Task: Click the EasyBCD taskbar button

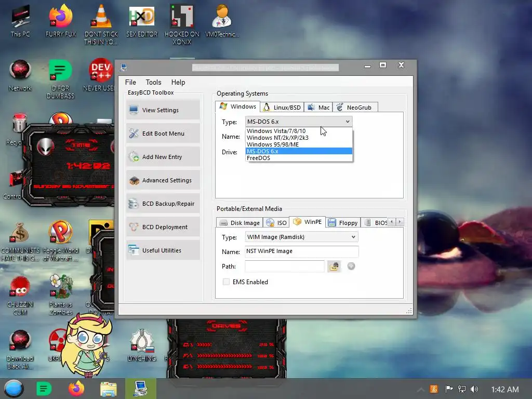Action: (x=140, y=389)
